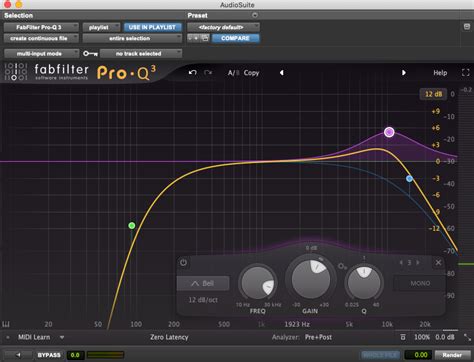Open the playlist dropdown
This screenshot has height=362, width=474.
[101, 27]
